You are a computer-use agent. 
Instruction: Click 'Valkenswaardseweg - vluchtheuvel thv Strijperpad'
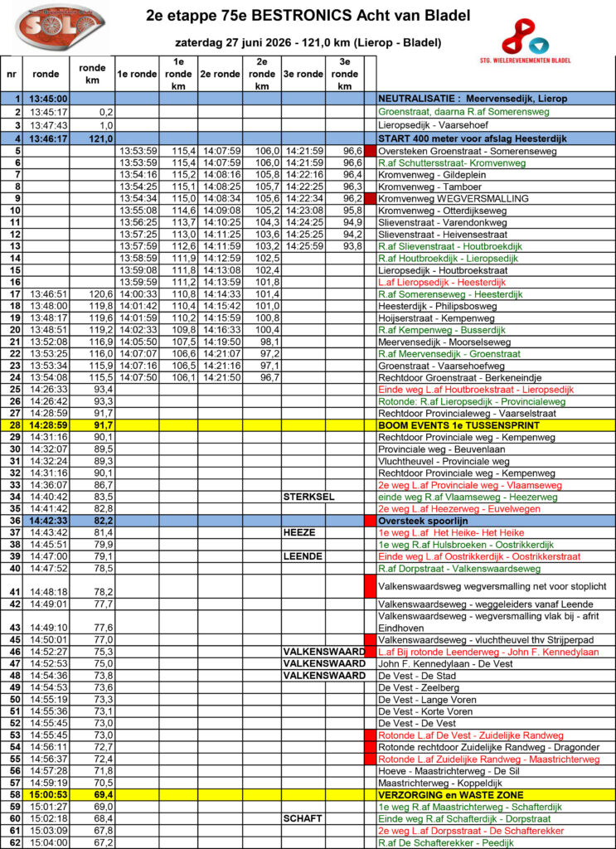pyautogui.click(x=487, y=640)
